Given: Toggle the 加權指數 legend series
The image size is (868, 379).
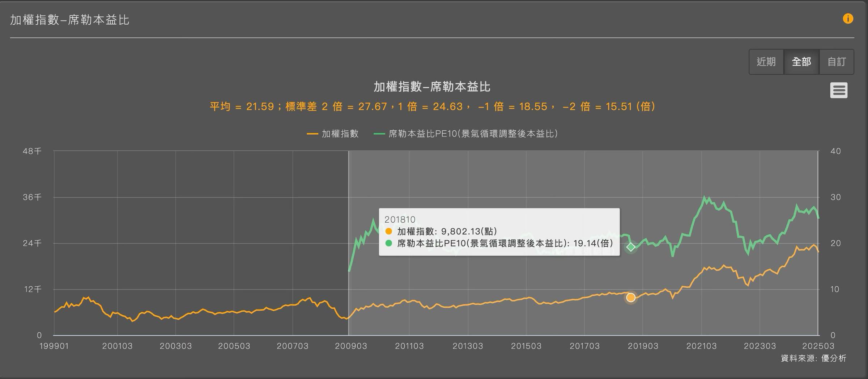Looking at the screenshot, I should coord(333,134).
